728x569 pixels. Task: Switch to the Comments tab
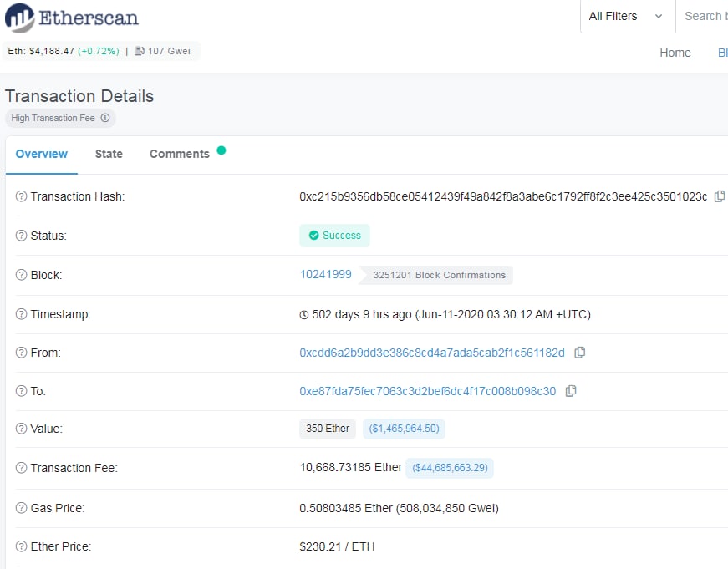tap(180, 154)
